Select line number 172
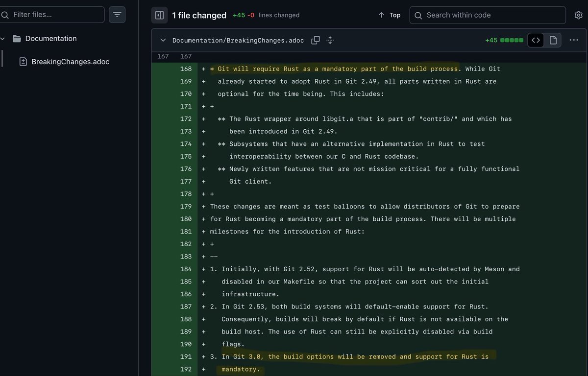 [x=186, y=119]
